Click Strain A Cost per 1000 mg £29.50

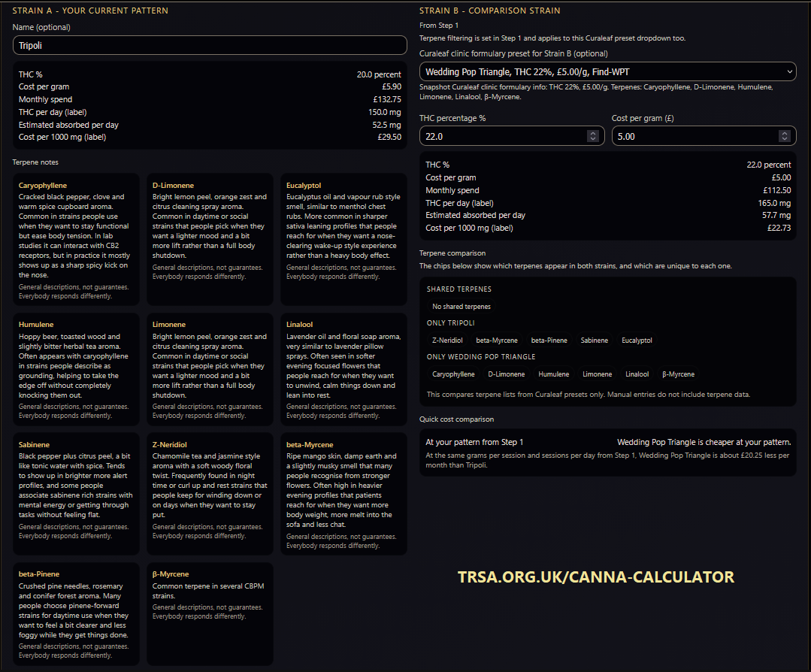click(389, 137)
